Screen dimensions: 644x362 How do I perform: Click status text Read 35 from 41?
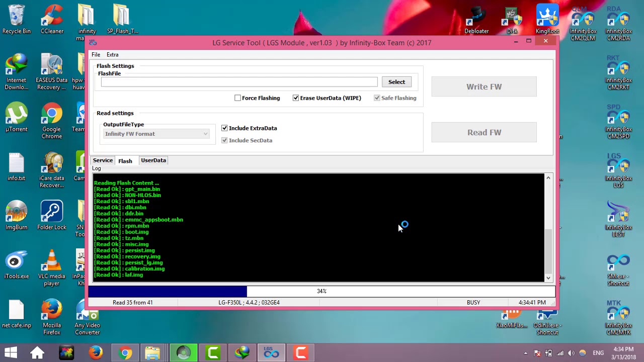(x=133, y=303)
